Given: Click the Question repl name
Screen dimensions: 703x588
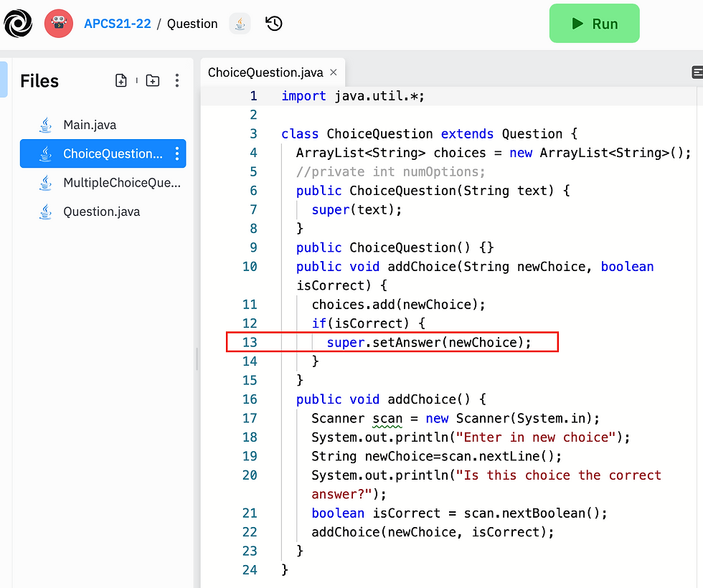Looking at the screenshot, I should coord(192,24).
